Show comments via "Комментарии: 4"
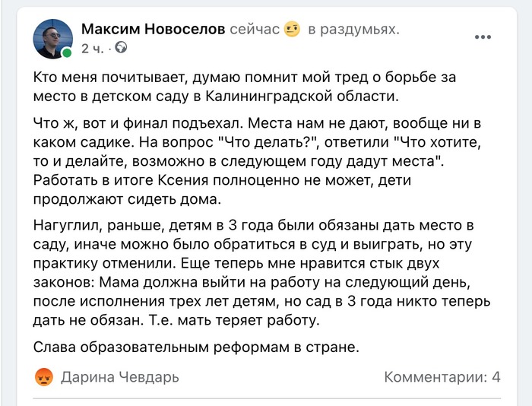 tap(442, 377)
